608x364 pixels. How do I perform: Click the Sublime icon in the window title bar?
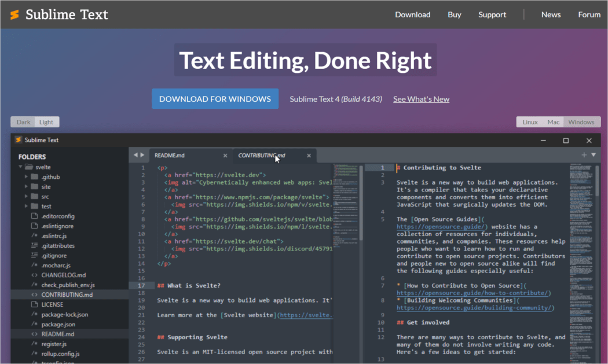click(x=18, y=140)
